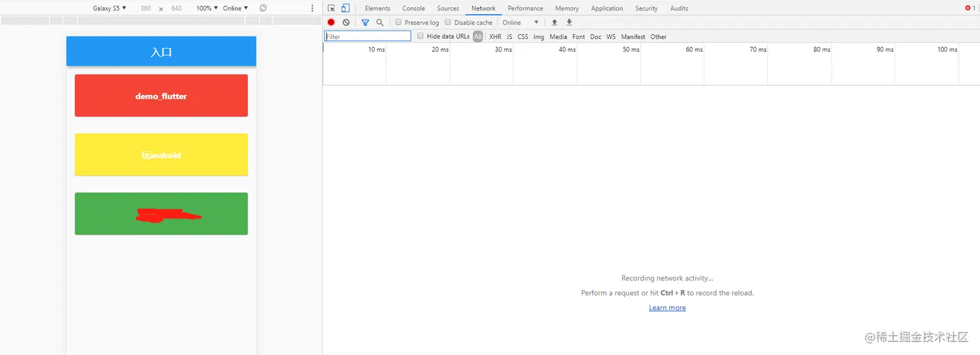Click the 100 ms timeline marker
Image resolution: width=980 pixels, height=355 pixels.
click(947, 49)
